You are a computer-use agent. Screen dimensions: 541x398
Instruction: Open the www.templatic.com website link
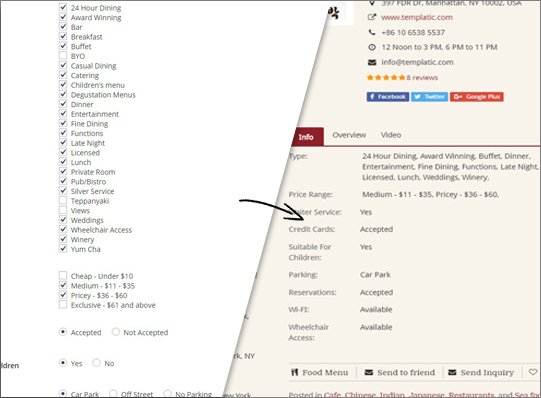point(417,17)
